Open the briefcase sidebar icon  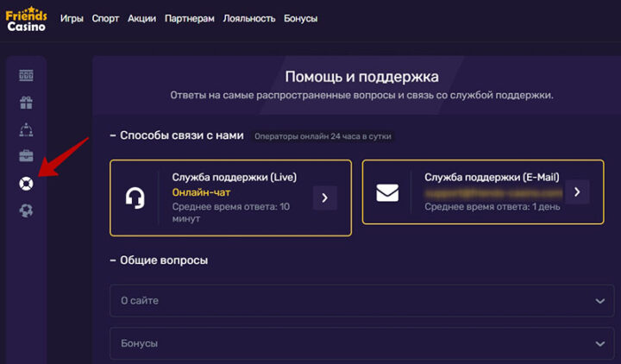pyautogui.click(x=26, y=155)
